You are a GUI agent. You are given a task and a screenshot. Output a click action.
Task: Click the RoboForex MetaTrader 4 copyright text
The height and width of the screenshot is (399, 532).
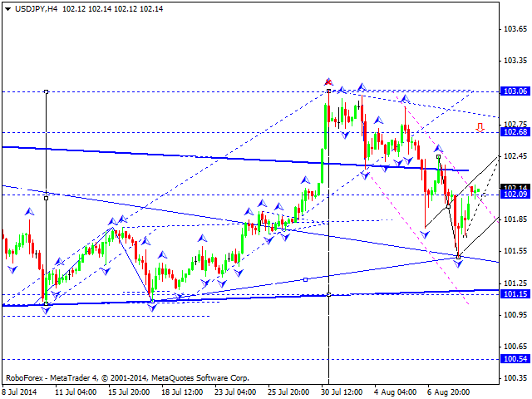(127, 378)
